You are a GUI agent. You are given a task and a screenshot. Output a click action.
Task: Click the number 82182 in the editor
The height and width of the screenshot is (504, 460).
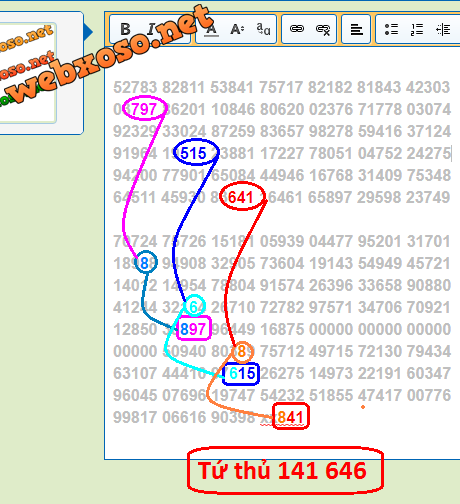(x=330, y=87)
